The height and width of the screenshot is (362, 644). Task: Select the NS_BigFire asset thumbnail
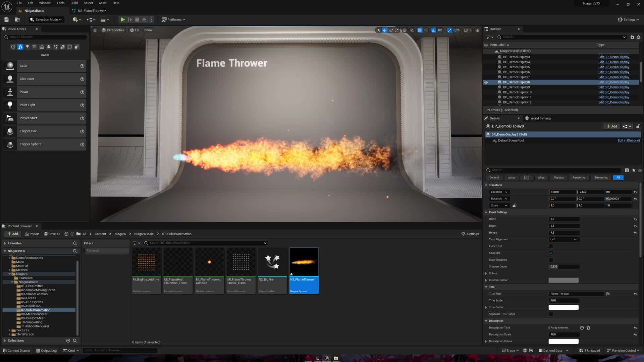[272, 261]
